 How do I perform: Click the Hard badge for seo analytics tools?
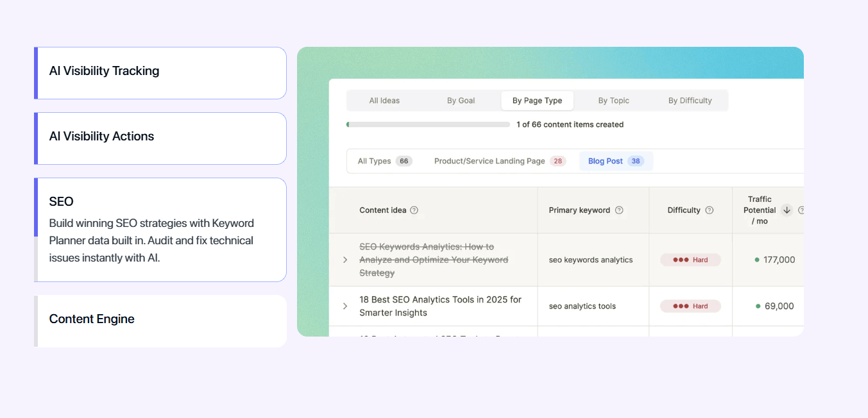(x=690, y=306)
